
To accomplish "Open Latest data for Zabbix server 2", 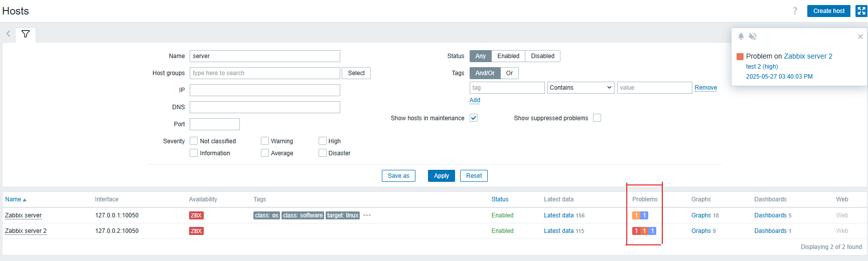I will point(559,231).
